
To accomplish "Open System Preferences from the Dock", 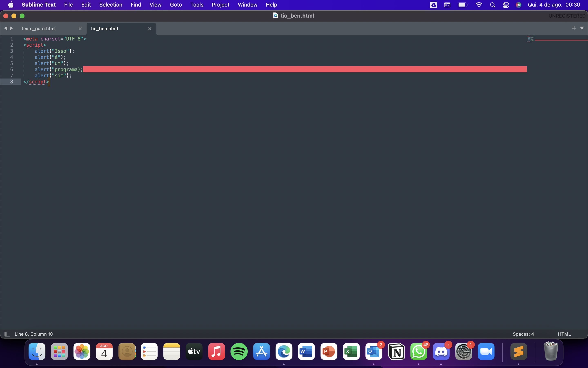I will (x=464, y=351).
